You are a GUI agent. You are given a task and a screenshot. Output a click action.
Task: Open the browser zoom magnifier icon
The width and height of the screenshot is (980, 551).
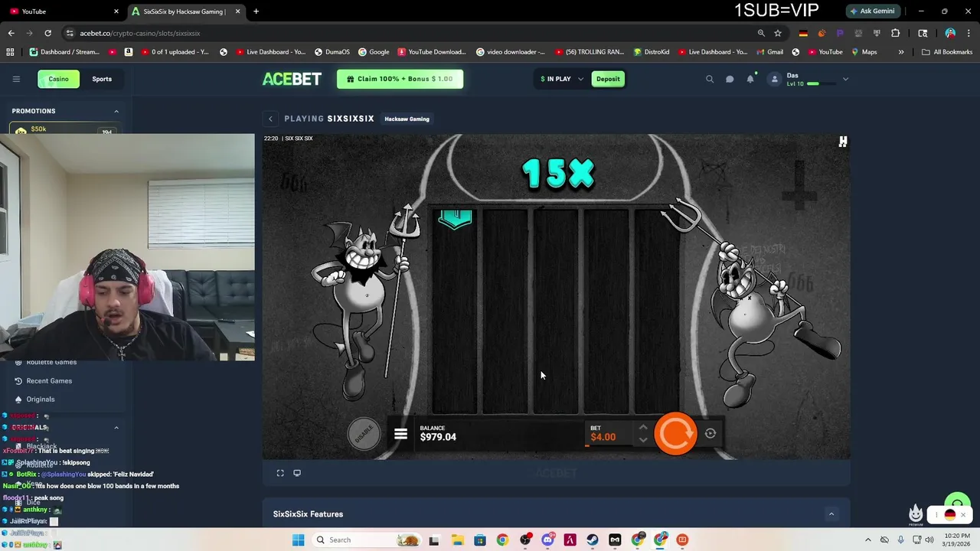coord(761,33)
